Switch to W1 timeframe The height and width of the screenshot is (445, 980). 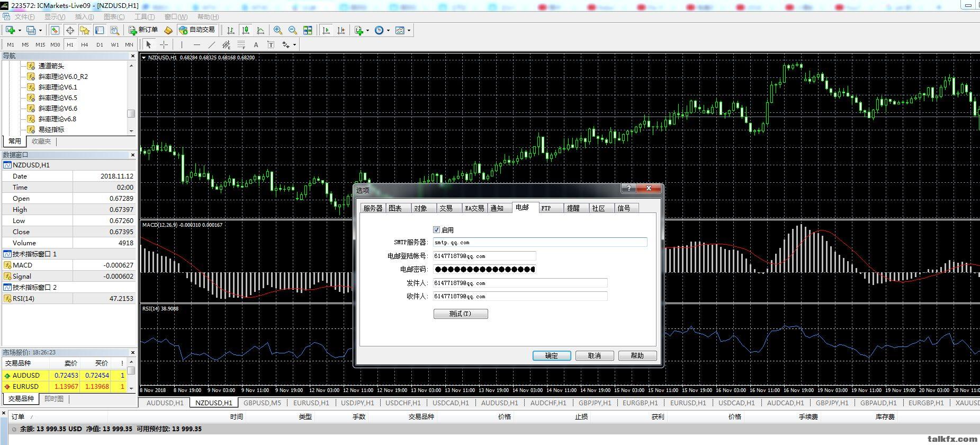click(114, 45)
